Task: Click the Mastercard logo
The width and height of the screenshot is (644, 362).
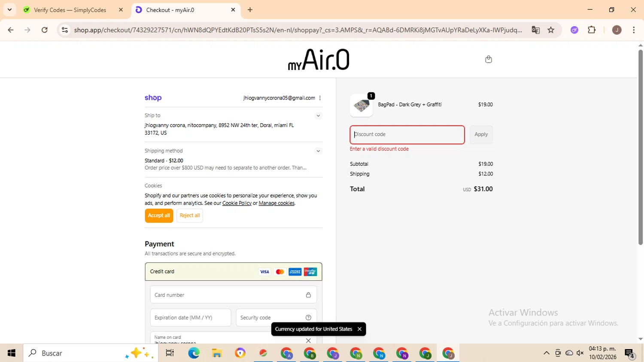Action: click(280, 272)
